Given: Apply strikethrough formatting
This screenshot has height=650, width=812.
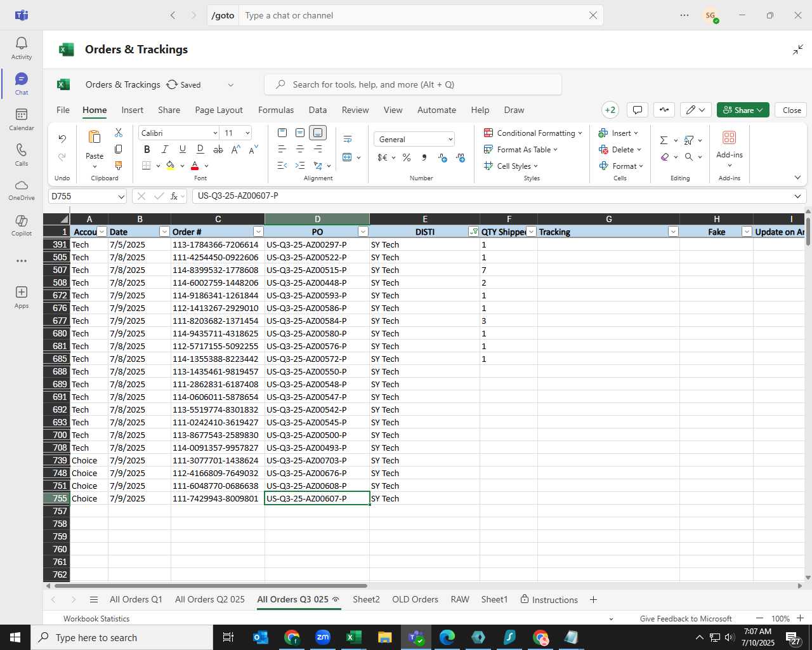Looking at the screenshot, I should tap(218, 150).
